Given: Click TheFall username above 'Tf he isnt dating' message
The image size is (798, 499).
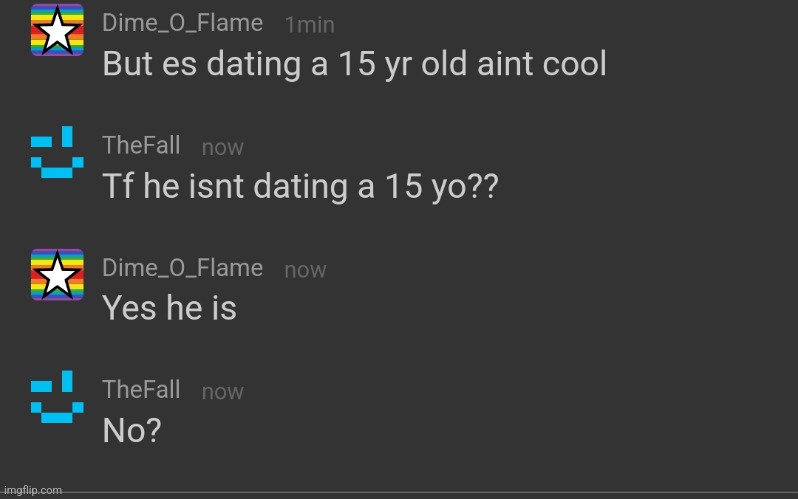Looking at the screenshot, I should click(142, 145).
